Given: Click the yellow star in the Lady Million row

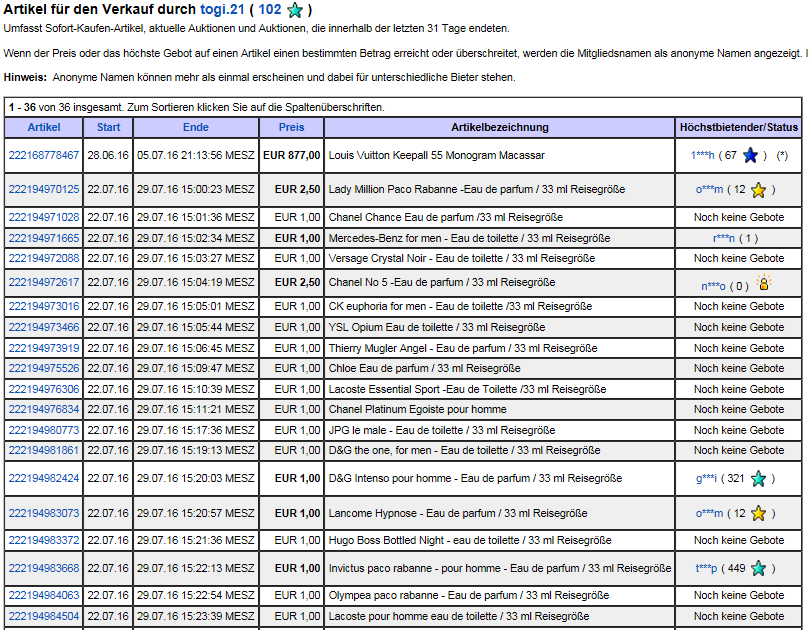Looking at the screenshot, I should (758, 190).
